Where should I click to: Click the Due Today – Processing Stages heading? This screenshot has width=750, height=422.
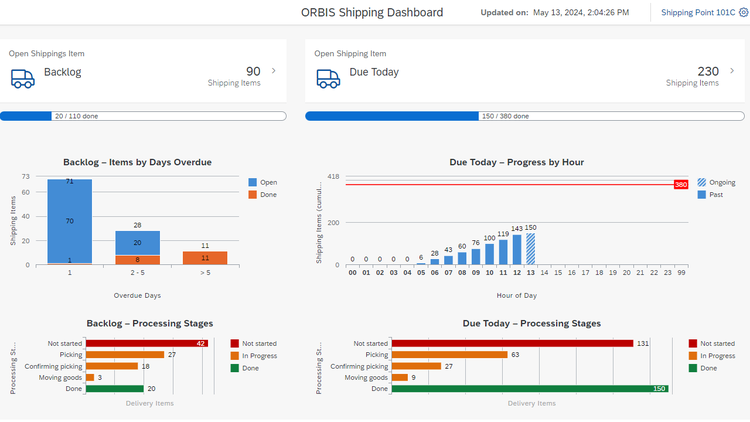(531, 323)
